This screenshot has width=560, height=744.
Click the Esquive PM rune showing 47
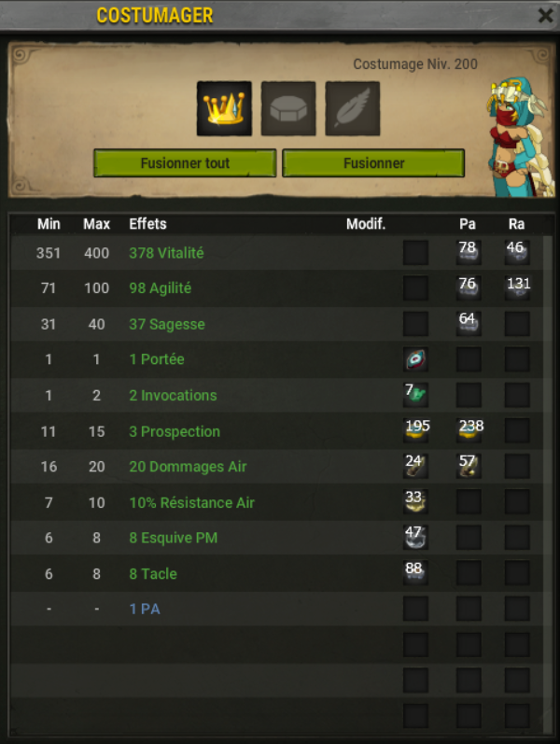point(415,538)
